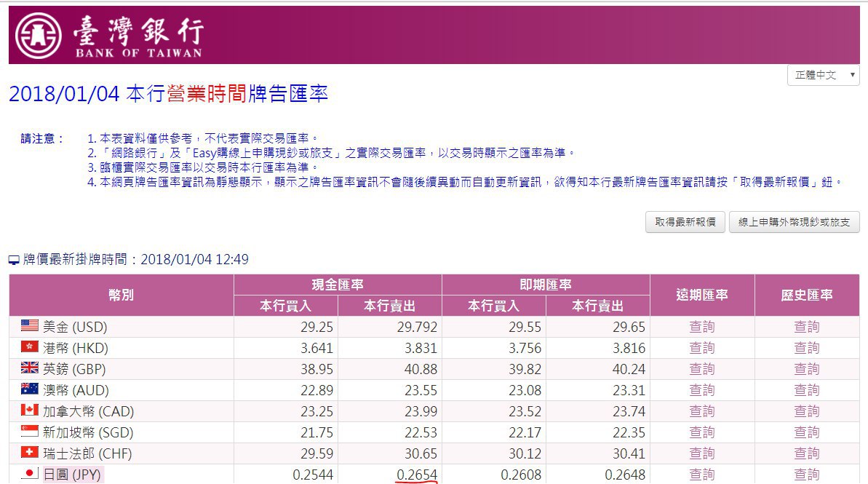Open 歷史匯率 查詢 link for HKD

coord(807,348)
